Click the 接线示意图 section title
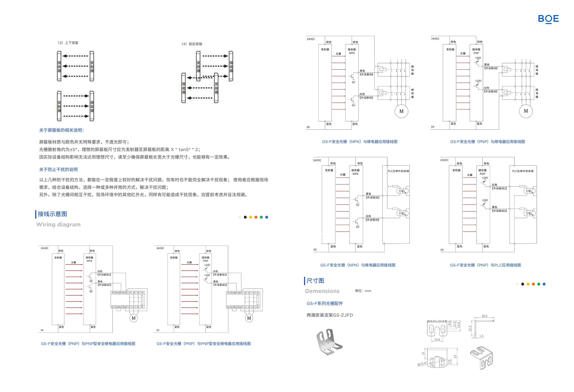 tap(52, 214)
